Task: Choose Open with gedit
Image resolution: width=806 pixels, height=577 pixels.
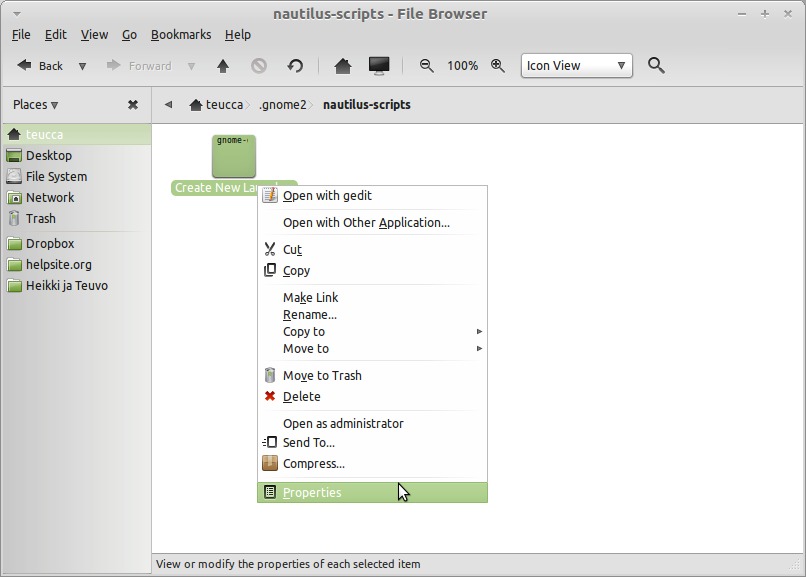Action: pyautogui.click(x=372, y=196)
